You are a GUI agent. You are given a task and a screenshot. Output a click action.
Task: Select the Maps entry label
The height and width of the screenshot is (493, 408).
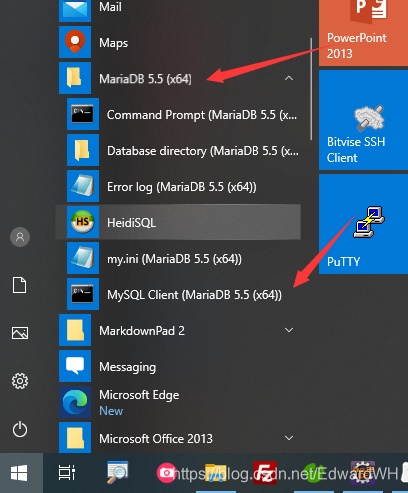114,43
